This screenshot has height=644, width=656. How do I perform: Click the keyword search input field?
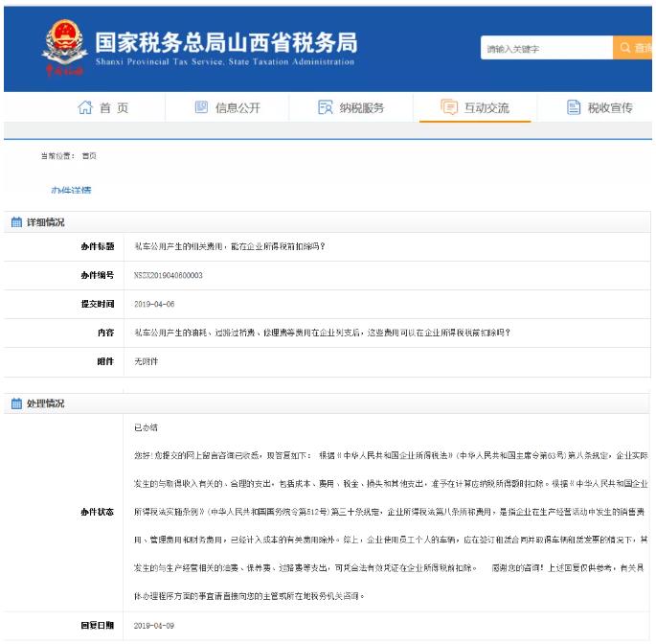tap(547, 48)
